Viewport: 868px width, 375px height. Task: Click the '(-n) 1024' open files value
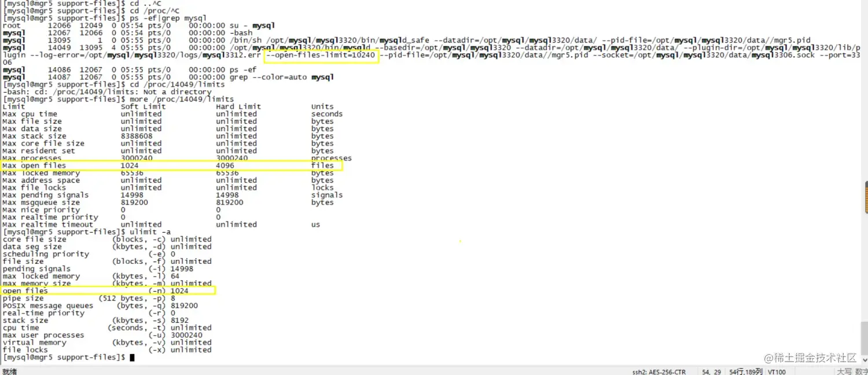click(x=168, y=291)
